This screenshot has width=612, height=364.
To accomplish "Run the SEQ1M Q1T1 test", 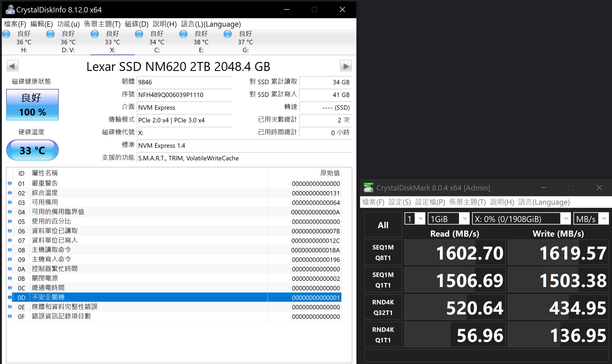I will click(383, 280).
